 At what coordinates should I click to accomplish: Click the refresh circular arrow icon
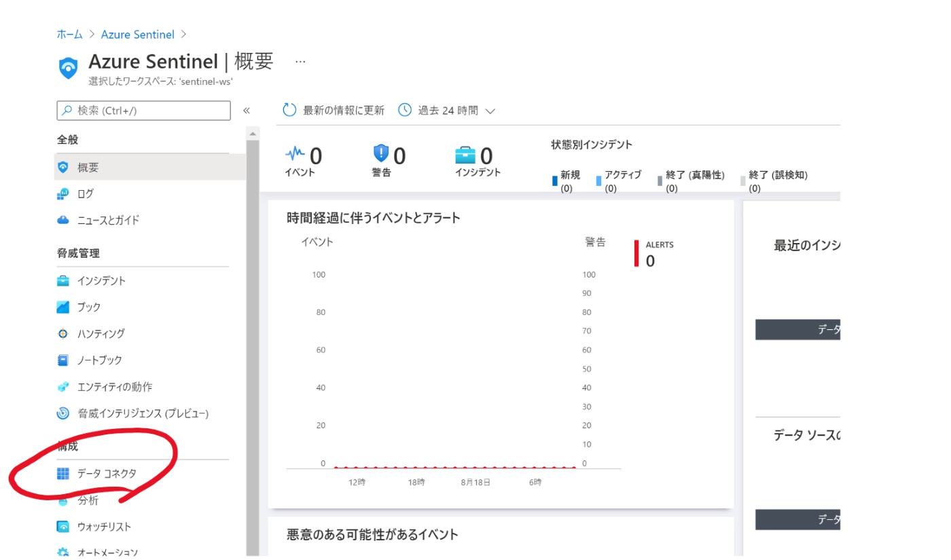click(289, 110)
